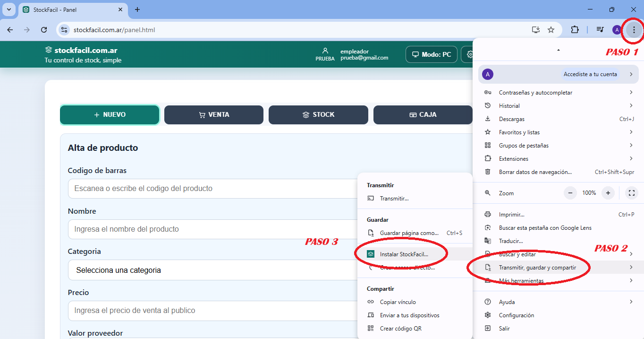Expand Transmitir, guardar y compartir submenu
The height and width of the screenshot is (339, 644).
click(559, 268)
